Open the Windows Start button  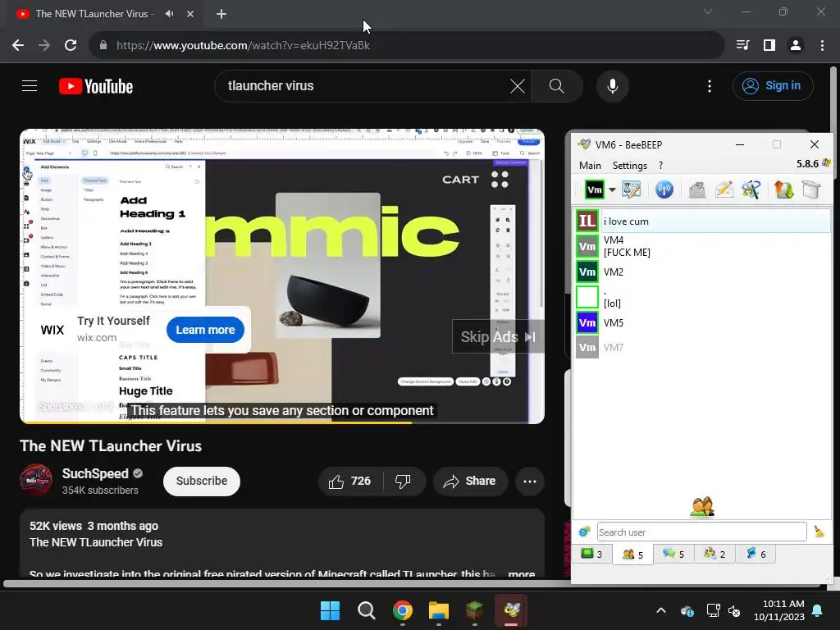pyautogui.click(x=330, y=610)
